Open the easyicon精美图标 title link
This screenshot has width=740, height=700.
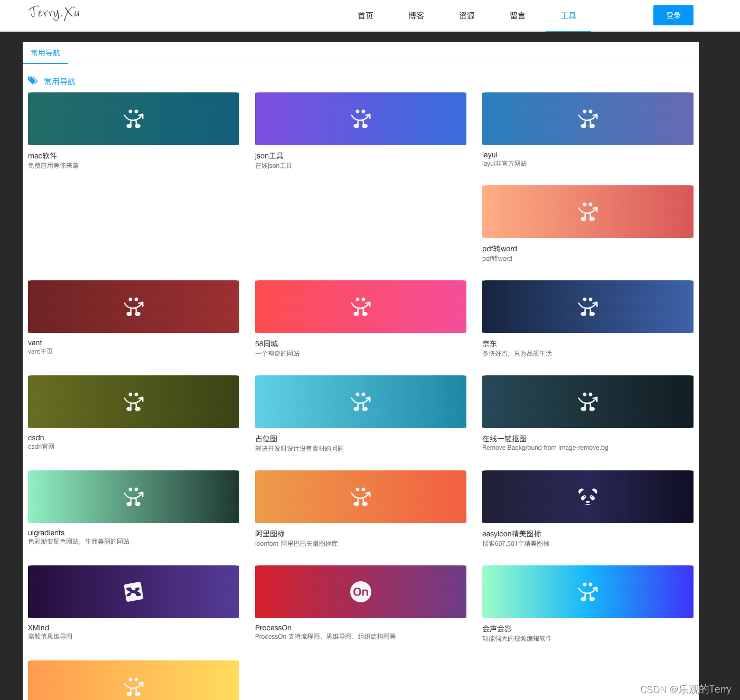512,534
